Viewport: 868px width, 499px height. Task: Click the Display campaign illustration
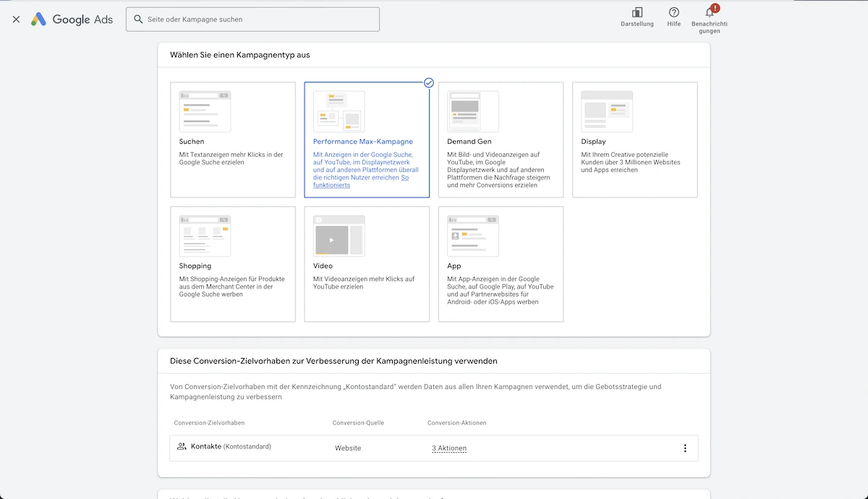pos(607,111)
